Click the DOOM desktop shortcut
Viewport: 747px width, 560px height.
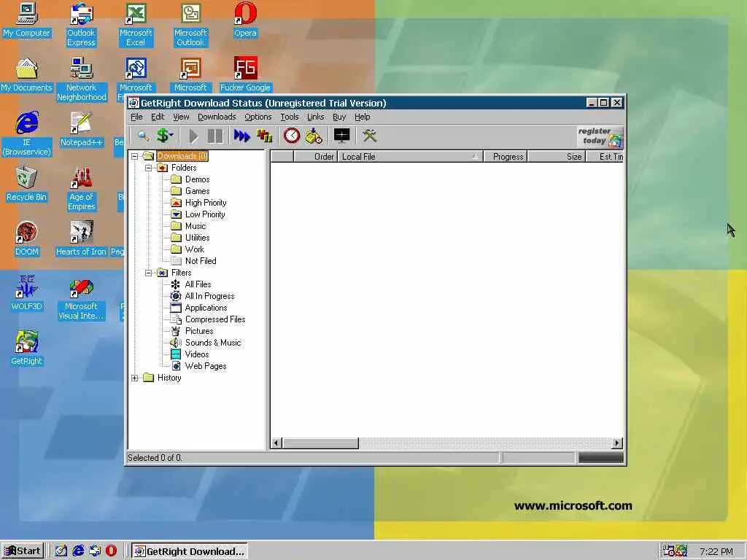(27, 238)
